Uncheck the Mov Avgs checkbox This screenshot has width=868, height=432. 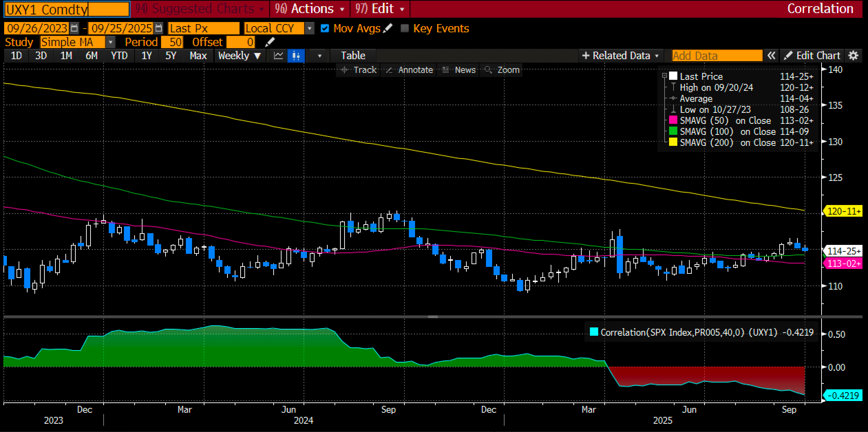coord(325,28)
